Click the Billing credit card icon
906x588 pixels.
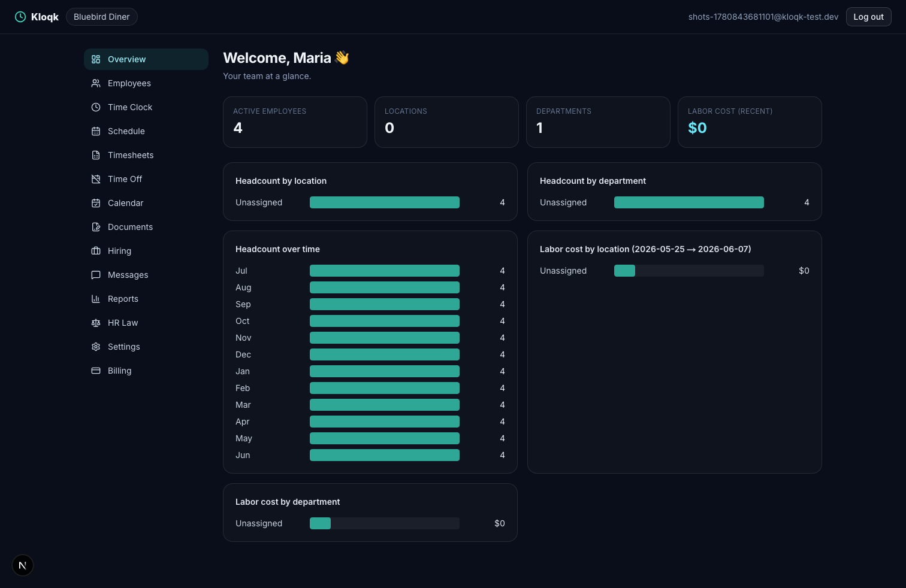pos(96,371)
